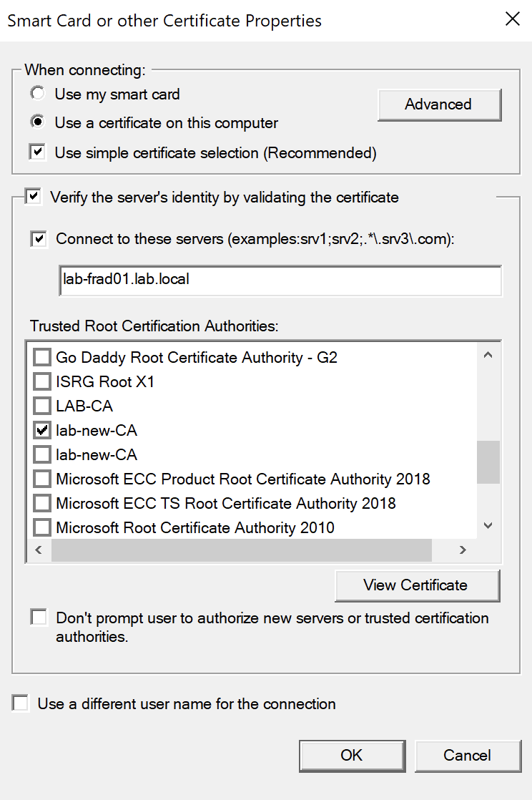Check Microsoft Root Certificate Authority 2010
Viewport: 532px width, 800px height.
43,528
